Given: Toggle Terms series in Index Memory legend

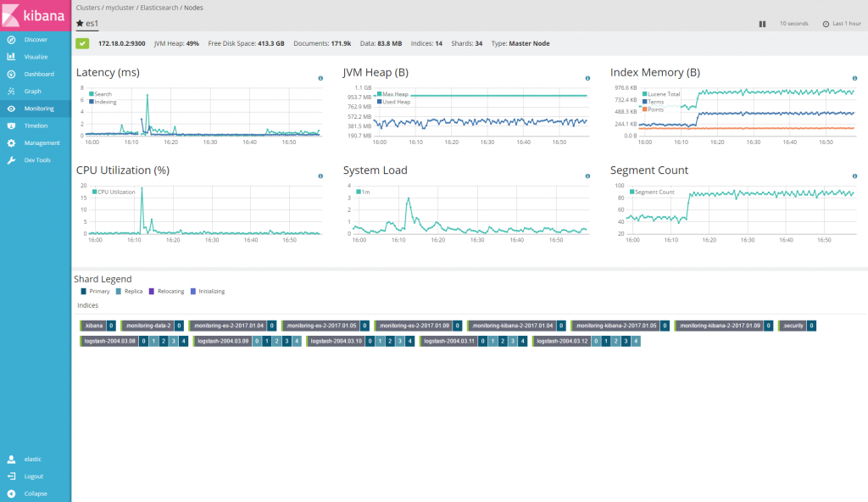Looking at the screenshot, I should [x=654, y=102].
